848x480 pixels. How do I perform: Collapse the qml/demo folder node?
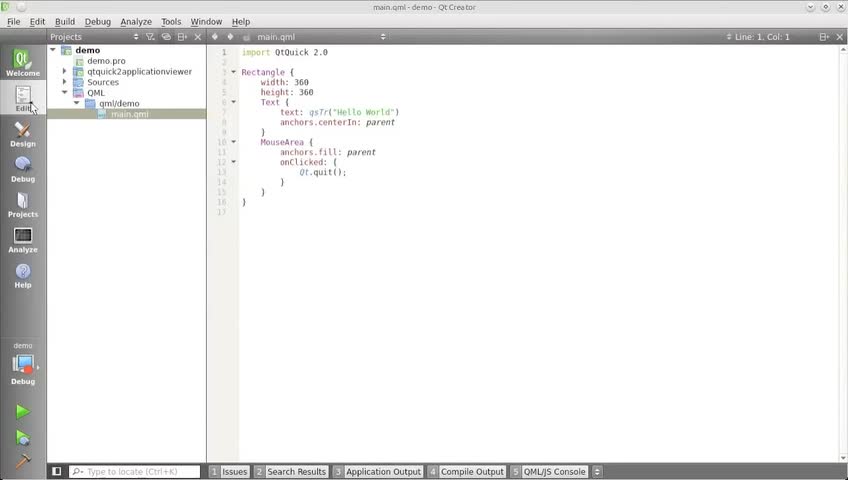[x=76, y=103]
